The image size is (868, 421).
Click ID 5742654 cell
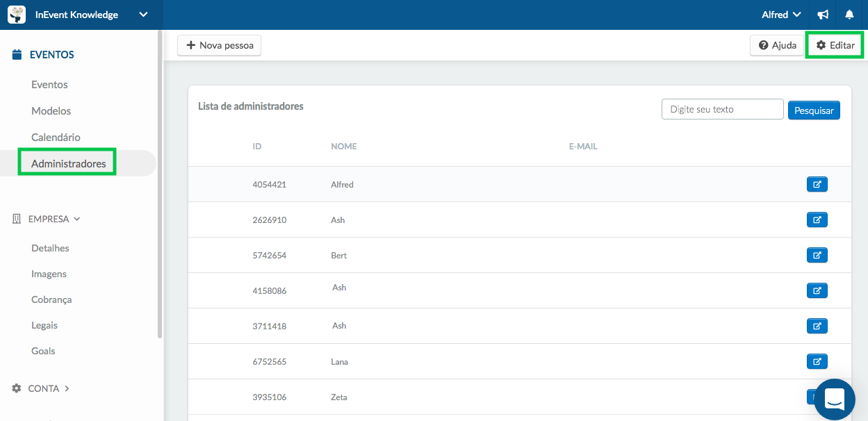(x=270, y=256)
